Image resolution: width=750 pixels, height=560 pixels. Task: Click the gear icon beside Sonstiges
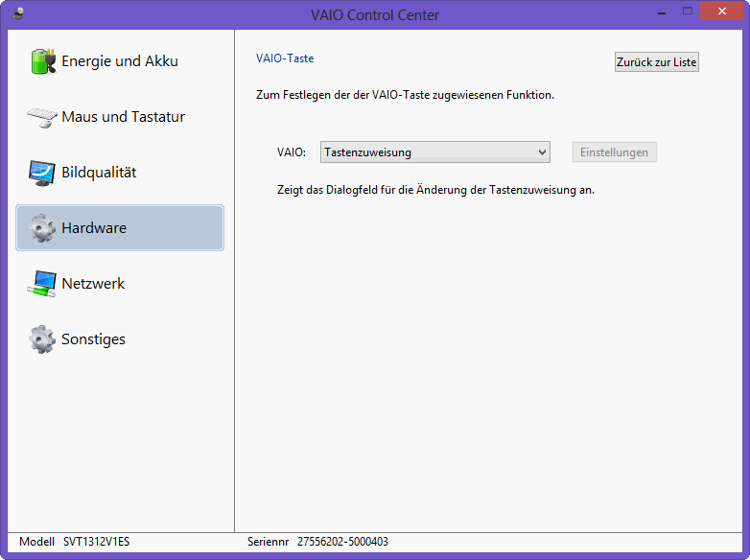[42, 339]
